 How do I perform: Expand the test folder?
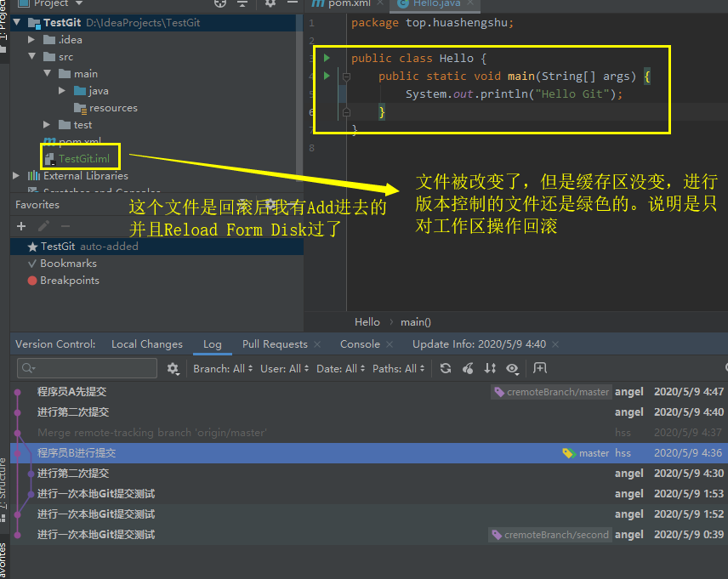point(47,124)
